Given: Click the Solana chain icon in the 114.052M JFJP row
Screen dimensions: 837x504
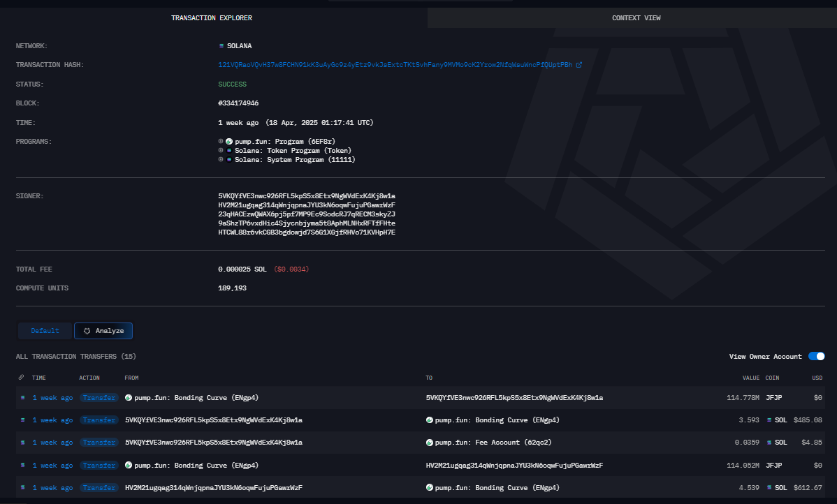Looking at the screenshot, I should point(22,465).
